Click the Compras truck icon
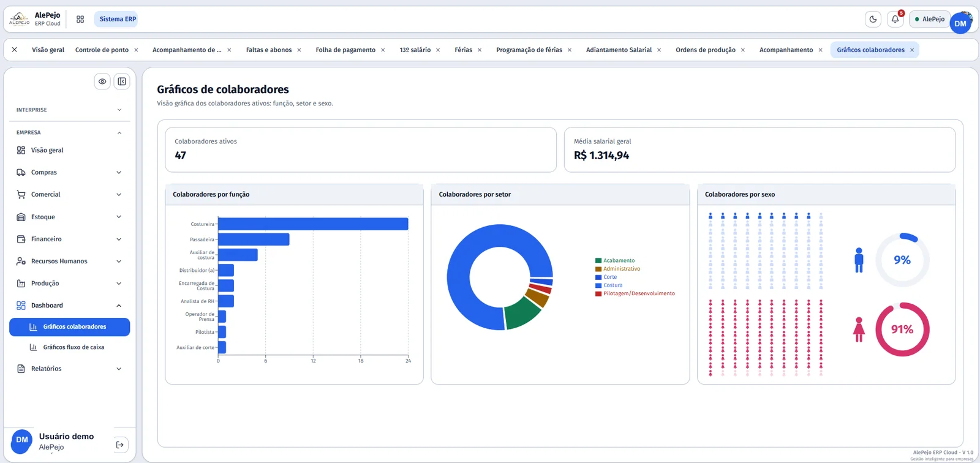980x463 pixels. pos(21,172)
